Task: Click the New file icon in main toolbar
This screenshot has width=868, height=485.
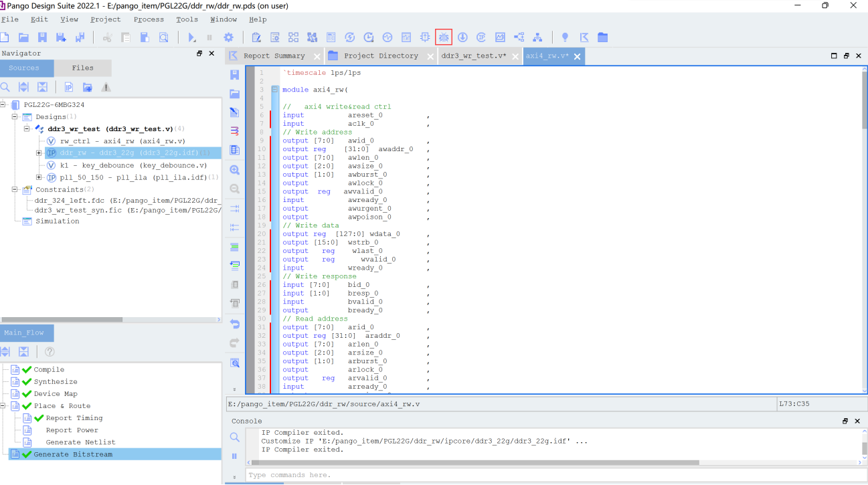Action: (x=5, y=37)
